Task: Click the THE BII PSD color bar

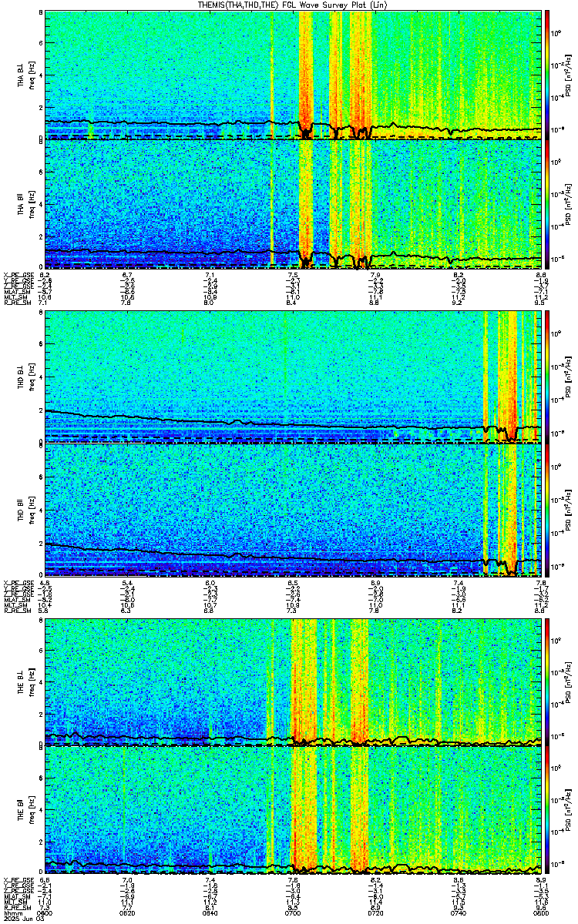Action: click(547, 812)
